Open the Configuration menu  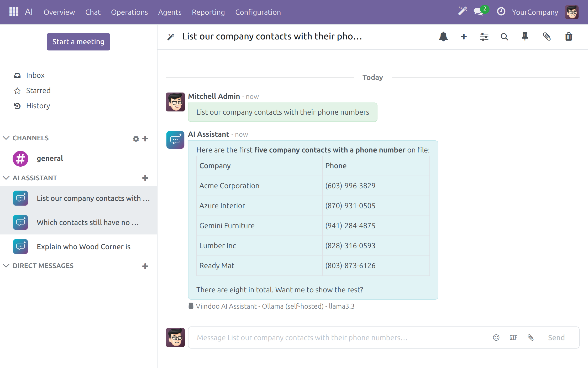pyautogui.click(x=258, y=12)
